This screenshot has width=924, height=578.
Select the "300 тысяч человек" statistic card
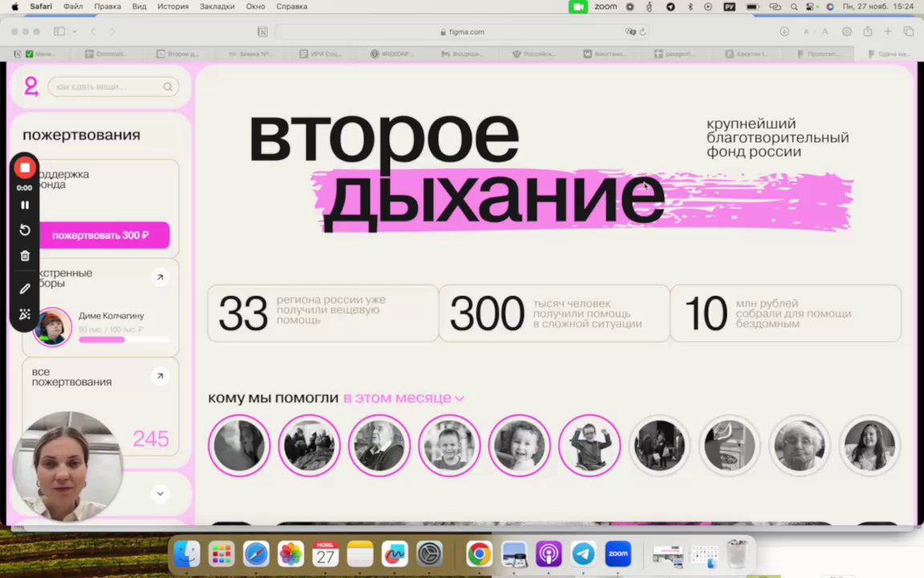554,313
